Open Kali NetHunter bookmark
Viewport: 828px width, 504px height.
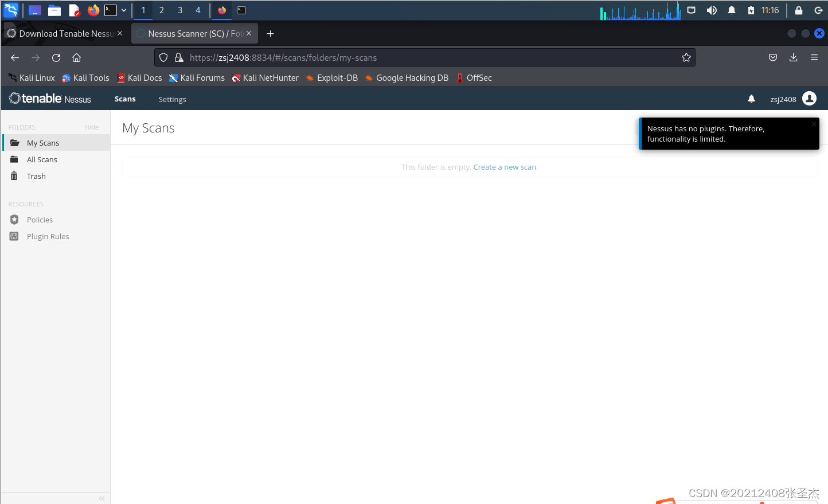pyautogui.click(x=265, y=78)
